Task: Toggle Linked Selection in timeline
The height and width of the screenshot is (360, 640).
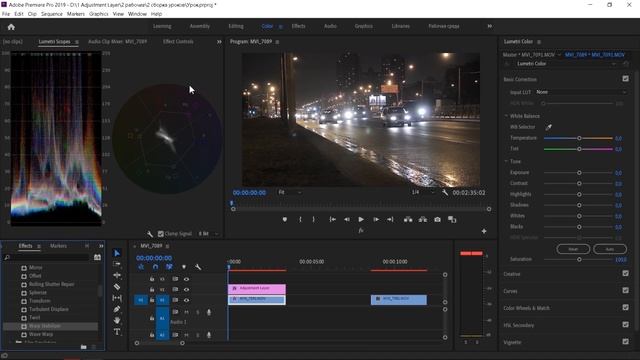Action: [x=169, y=267]
